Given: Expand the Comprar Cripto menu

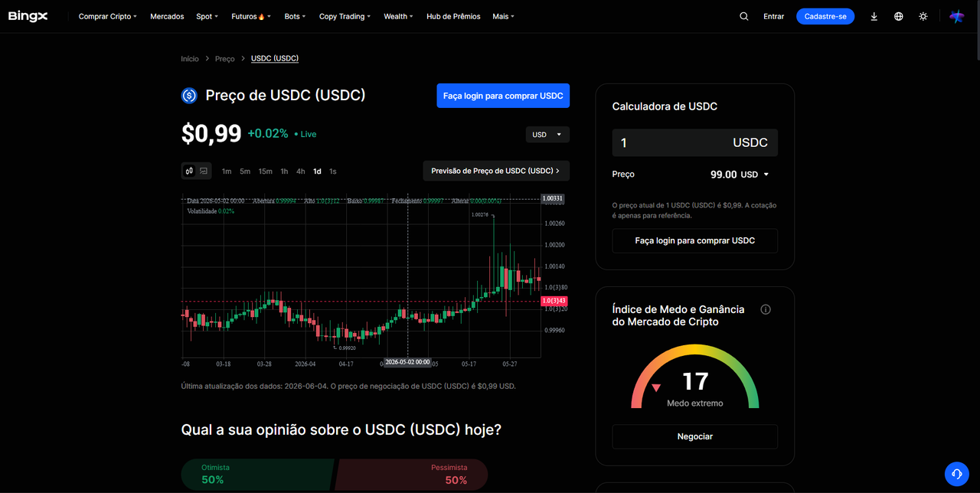Looking at the screenshot, I should pos(108,16).
